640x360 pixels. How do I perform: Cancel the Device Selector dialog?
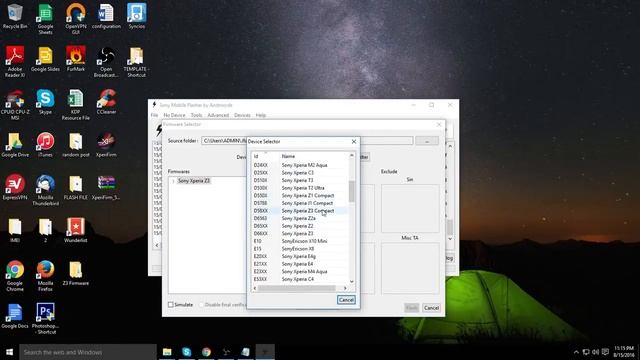click(346, 300)
